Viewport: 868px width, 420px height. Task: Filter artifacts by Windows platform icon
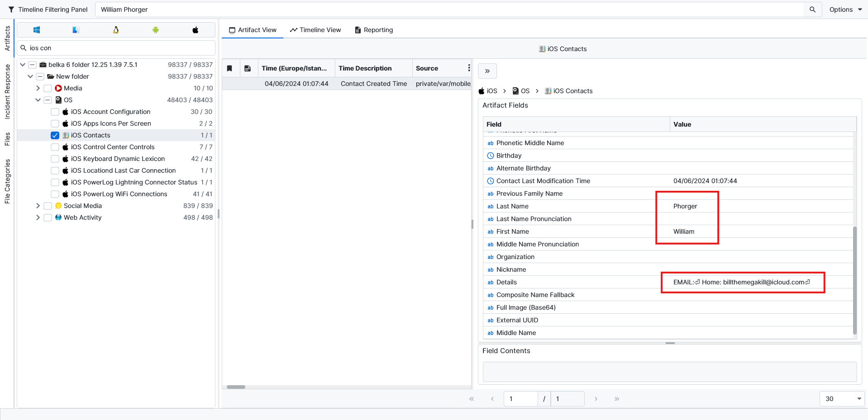(x=37, y=30)
